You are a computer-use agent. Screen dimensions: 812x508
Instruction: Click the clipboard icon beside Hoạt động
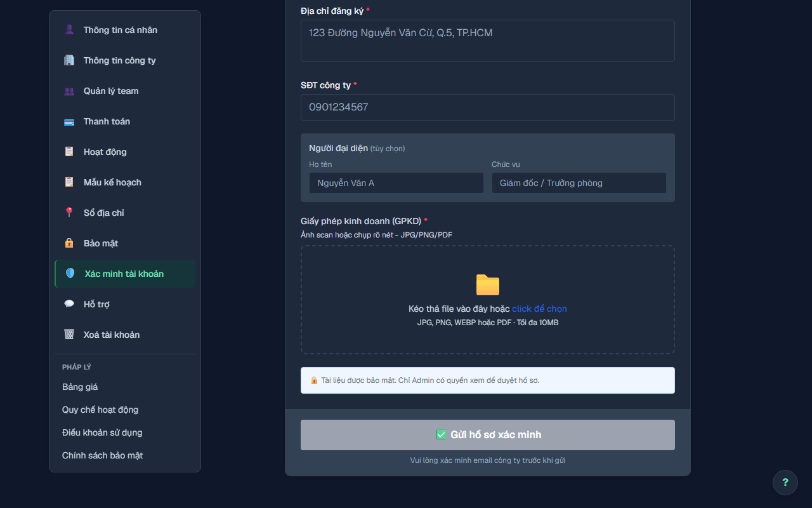coord(69,152)
